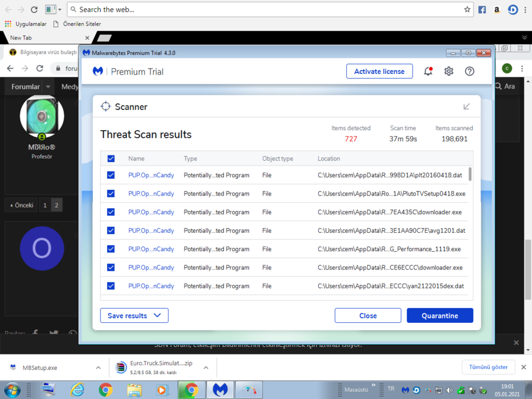Go to forum page 2

57,205
